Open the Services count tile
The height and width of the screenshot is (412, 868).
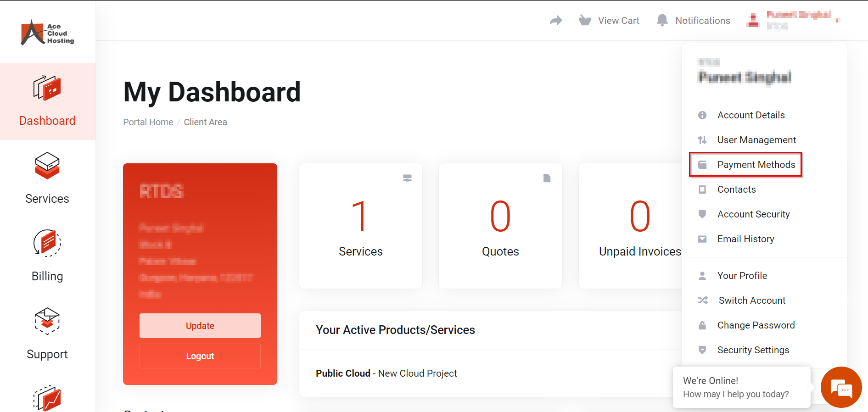coord(360,226)
